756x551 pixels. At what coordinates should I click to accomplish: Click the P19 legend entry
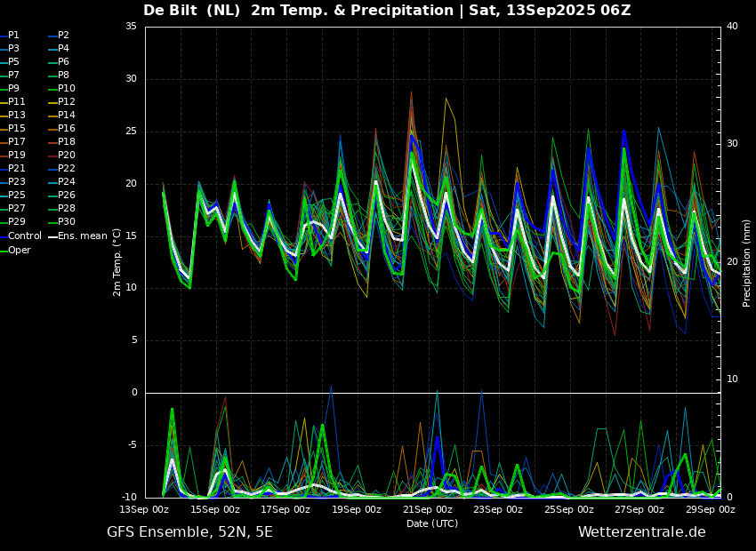tap(12, 156)
